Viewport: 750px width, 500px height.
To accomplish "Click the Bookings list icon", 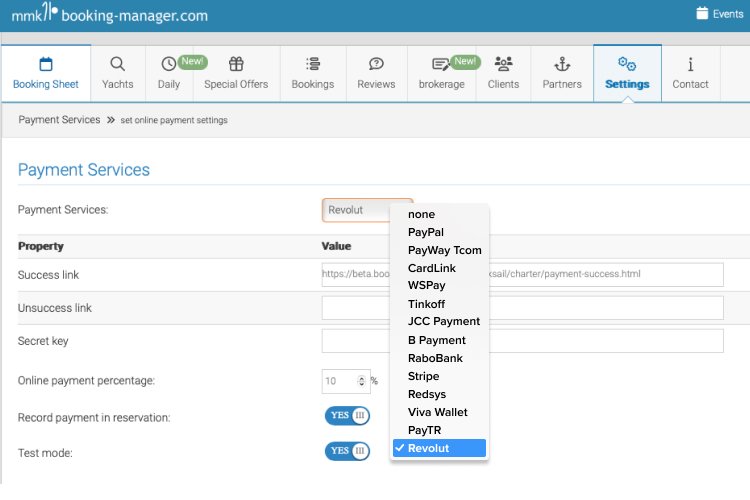I will (x=313, y=64).
